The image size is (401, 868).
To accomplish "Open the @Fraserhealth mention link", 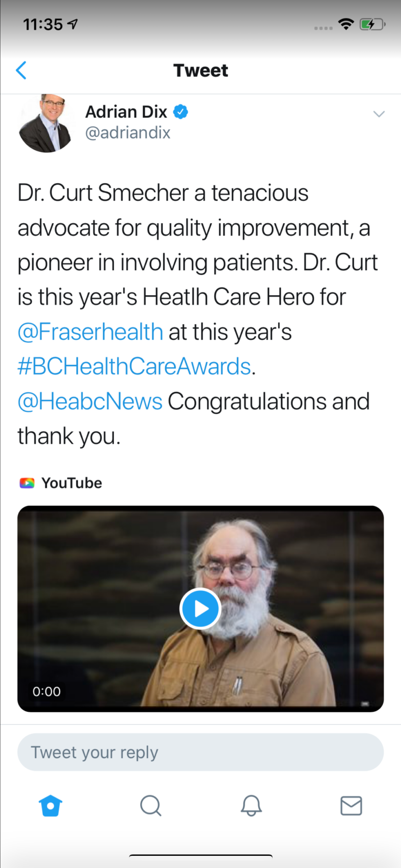I will [90, 332].
